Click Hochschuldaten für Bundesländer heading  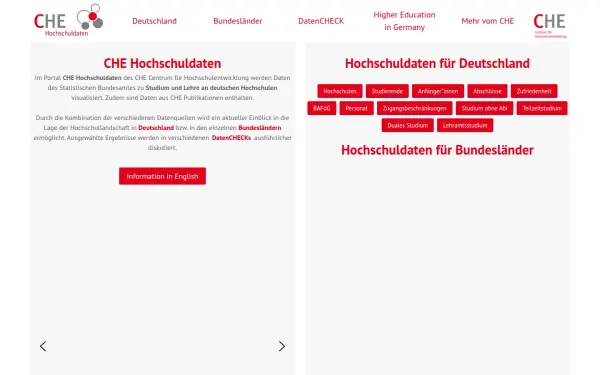click(x=437, y=150)
